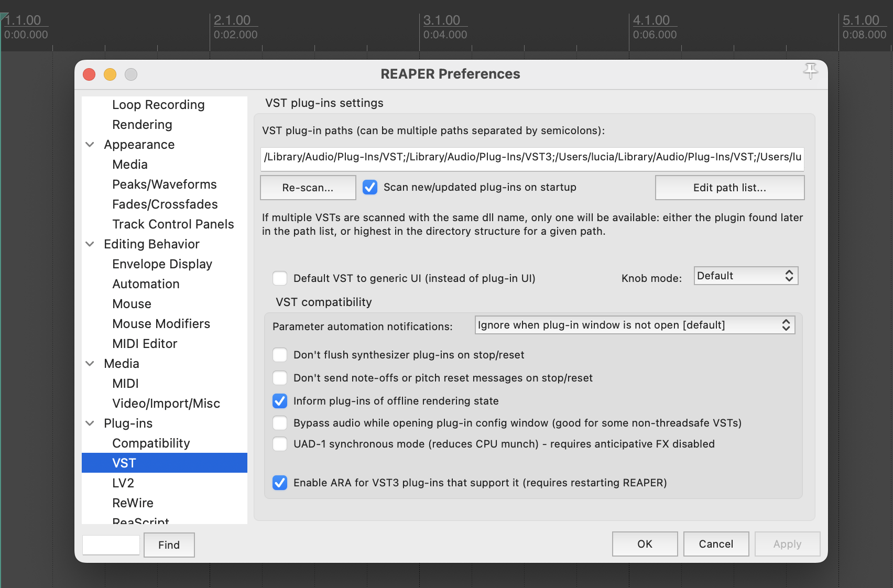Collapse the Media tree section
The width and height of the screenshot is (893, 588).
(90, 364)
